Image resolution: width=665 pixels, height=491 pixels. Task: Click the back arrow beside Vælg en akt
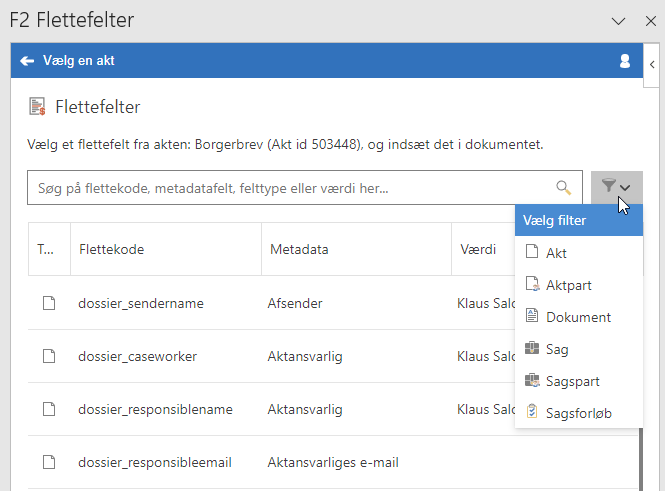coord(27,61)
